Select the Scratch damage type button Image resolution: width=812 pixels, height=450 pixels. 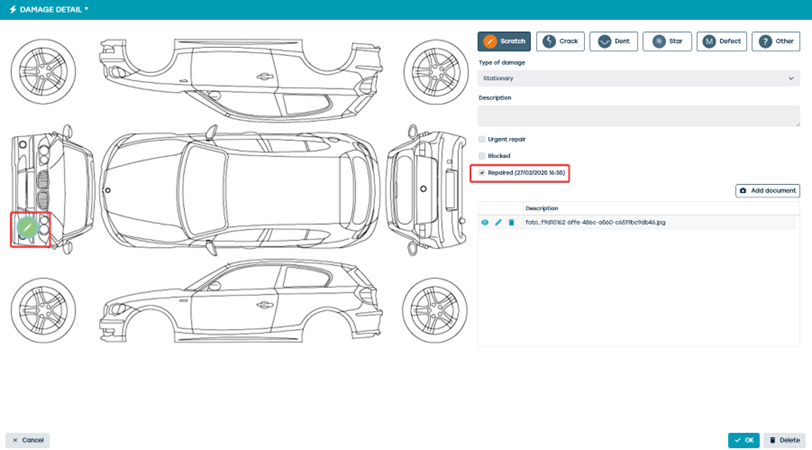pyautogui.click(x=504, y=41)
